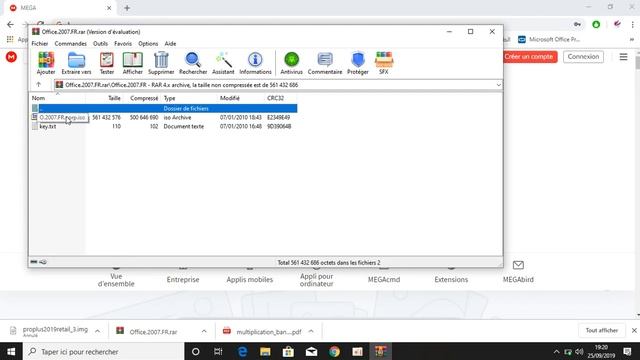Open the Entreprise link

click(x=183, y=280)
